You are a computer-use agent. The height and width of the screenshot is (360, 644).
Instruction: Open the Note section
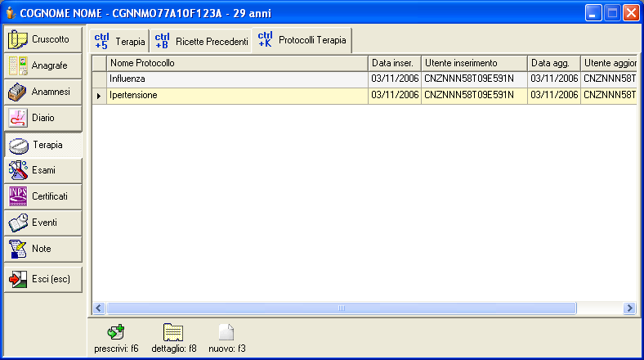pos(43,249)
